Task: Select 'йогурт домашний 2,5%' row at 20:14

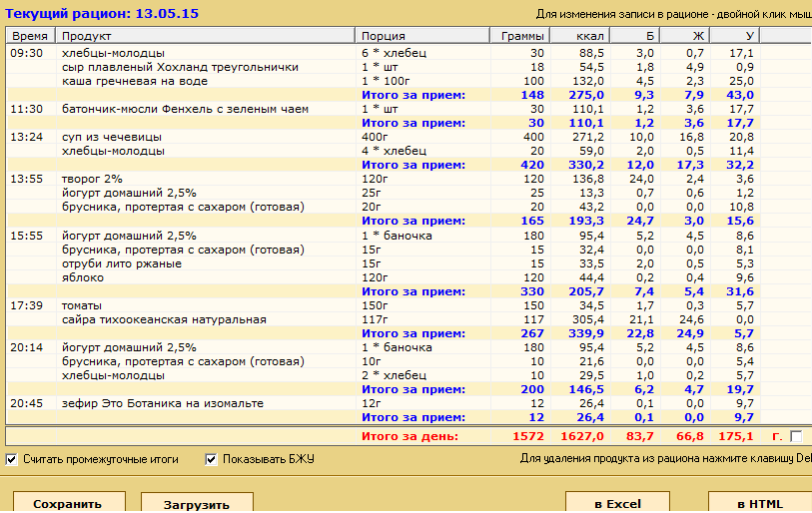Action: [x=384, y=347]
